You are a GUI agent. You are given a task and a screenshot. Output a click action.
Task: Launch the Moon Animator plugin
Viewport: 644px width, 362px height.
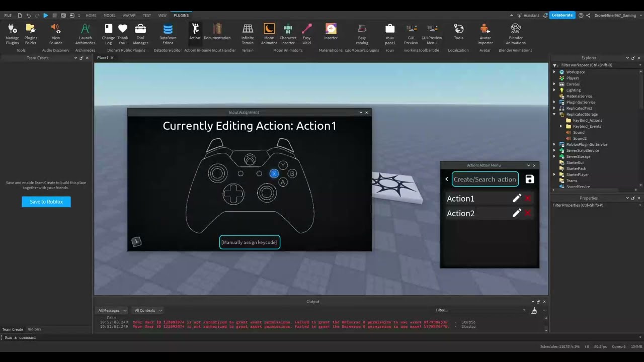(x=269, y=34)
